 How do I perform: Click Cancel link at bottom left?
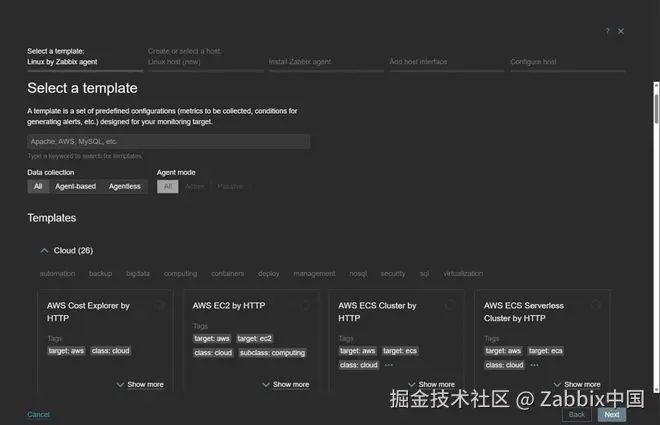[38, 414]
